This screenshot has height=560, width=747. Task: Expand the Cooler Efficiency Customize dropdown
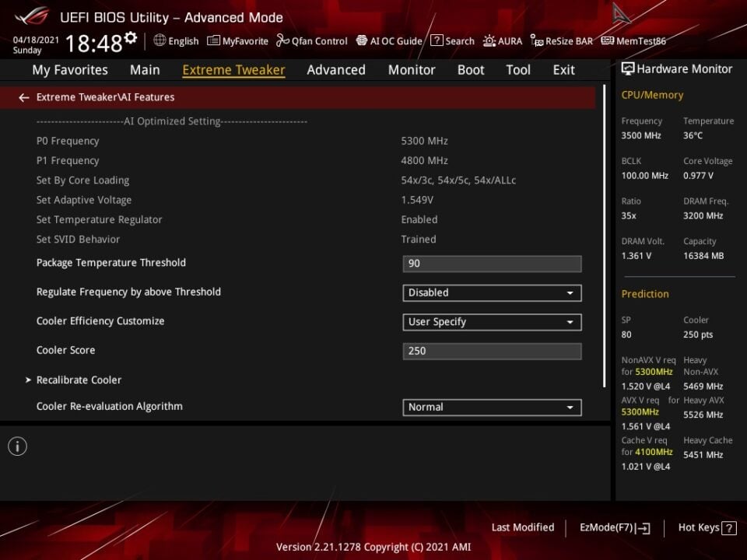point(492,322)
